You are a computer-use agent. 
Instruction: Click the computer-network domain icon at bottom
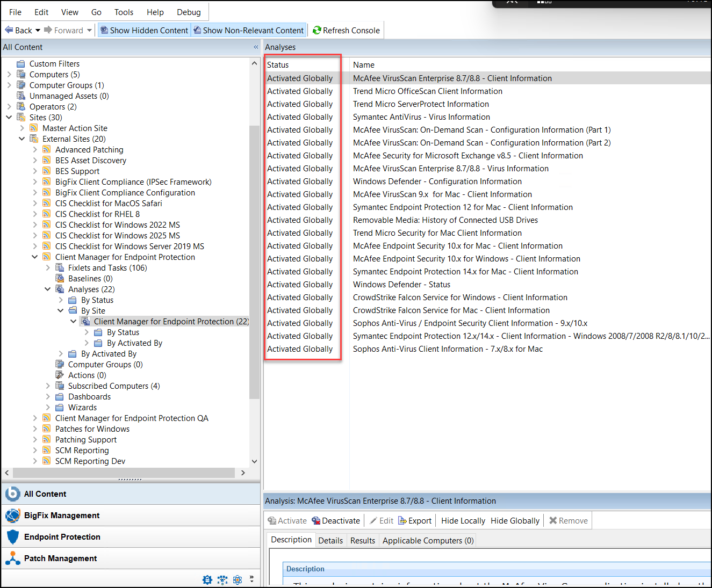[222, 580]
